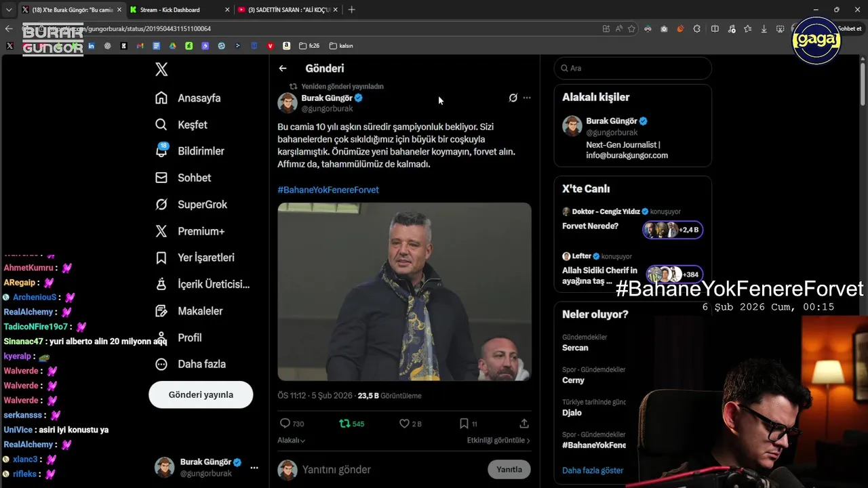Open the Google Drive bookmark icon

click(172, 46)
